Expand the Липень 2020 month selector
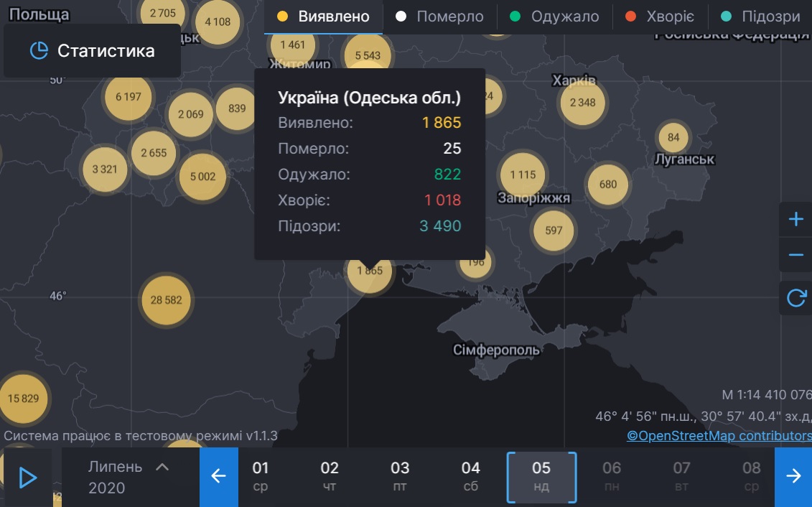The height and width of the screenshot is (507, 812). pos(129,477)
